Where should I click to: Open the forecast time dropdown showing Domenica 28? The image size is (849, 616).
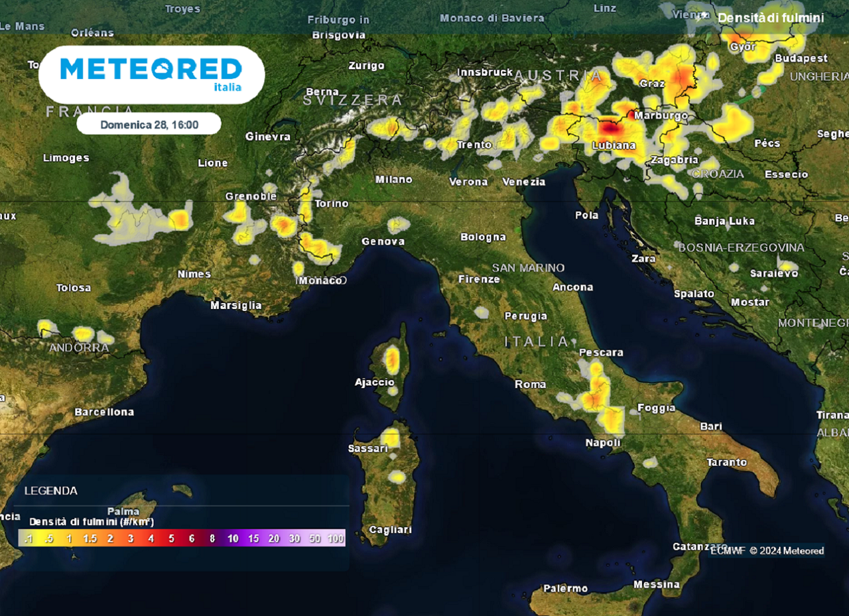point(149,123)
